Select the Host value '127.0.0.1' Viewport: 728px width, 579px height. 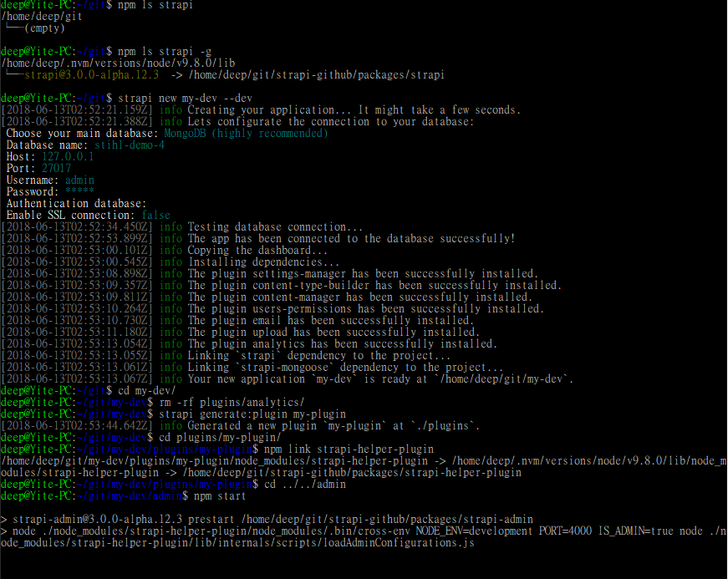pos(67,155)
